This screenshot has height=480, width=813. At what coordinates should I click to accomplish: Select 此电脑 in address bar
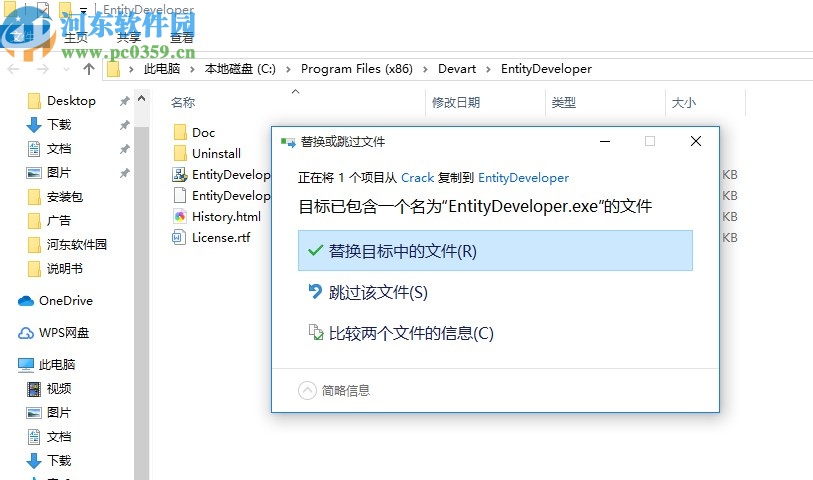162,69
